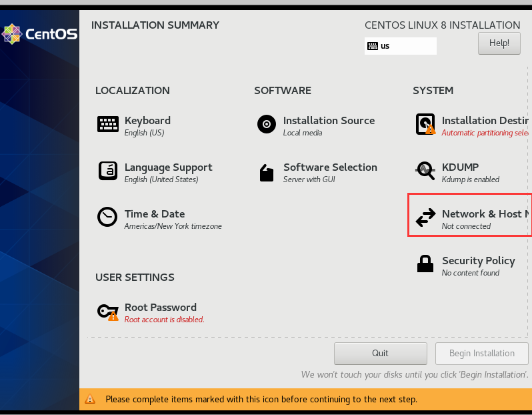Screen dimensions: 532x415
Task: Click the Root Password key icon
Action: [x=108, y=312]
